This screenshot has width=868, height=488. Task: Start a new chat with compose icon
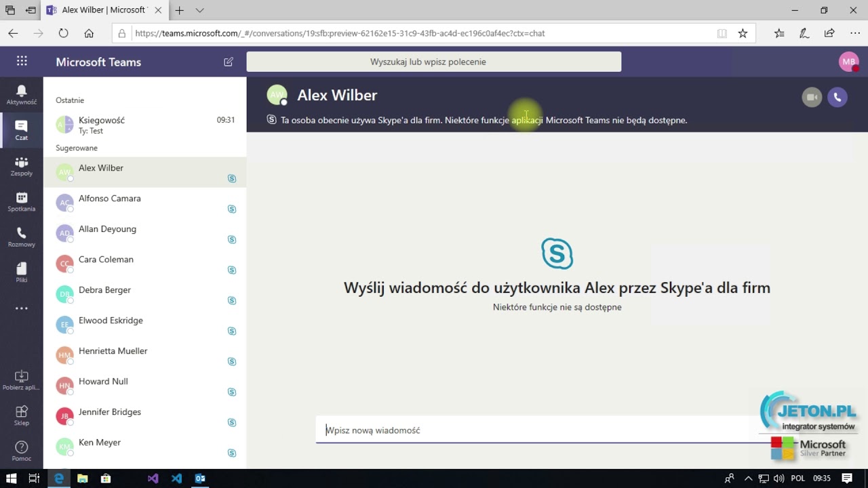coord(229,62)
